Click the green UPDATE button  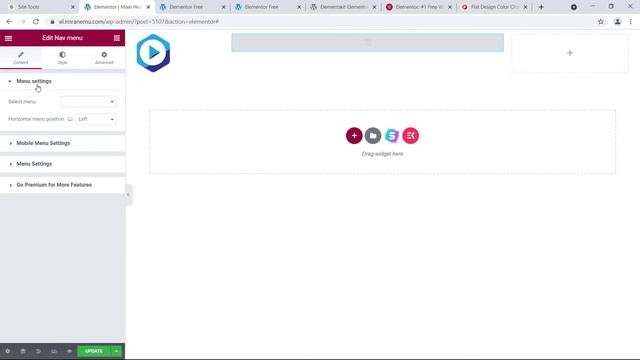point(94,351)
